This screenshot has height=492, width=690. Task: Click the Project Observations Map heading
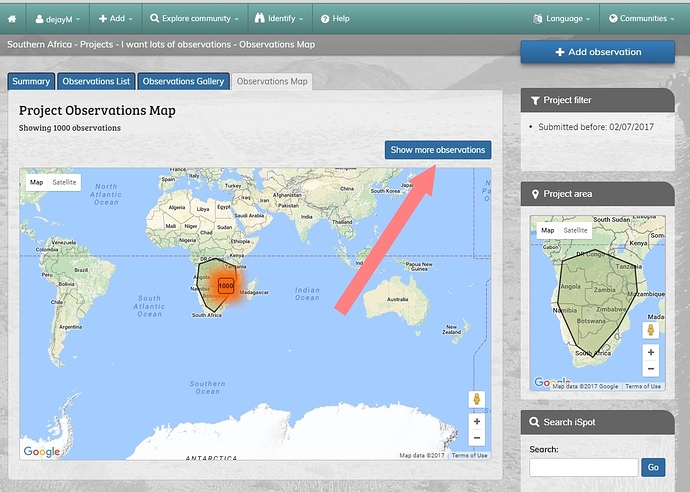(x=97, y=110)
